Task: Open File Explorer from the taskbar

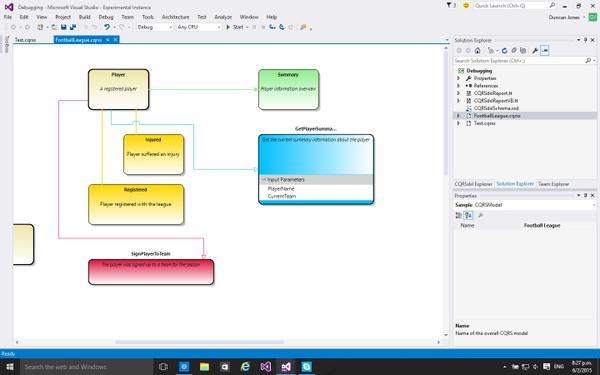Action: pyautogui.click(x=204, y=367)
